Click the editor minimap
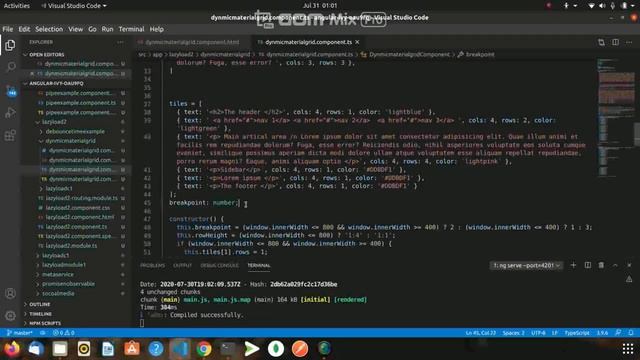 click(x=616, y=118)
